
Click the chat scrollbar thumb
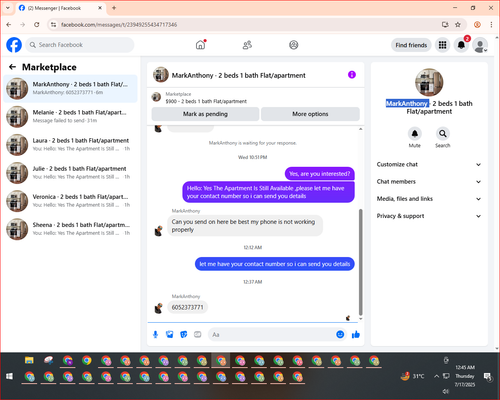(360, 262)
